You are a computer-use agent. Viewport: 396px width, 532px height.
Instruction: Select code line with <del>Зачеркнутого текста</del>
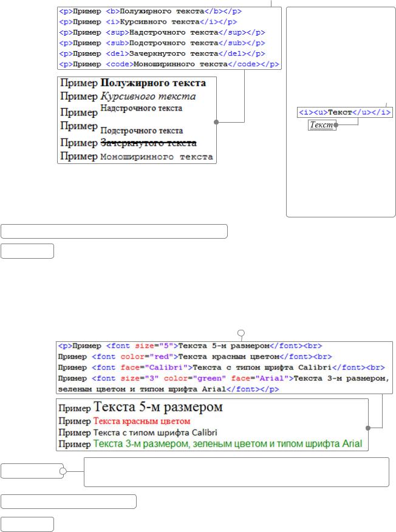[x=162, y=53]
